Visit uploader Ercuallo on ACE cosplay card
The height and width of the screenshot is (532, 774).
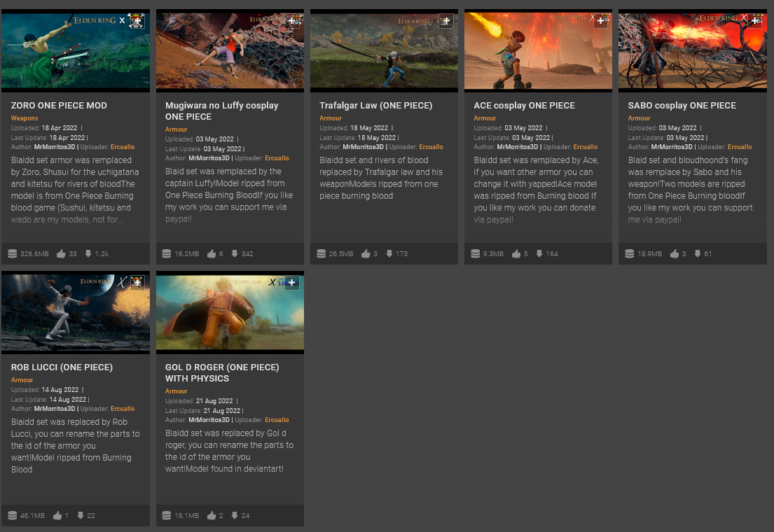[586, 147]
